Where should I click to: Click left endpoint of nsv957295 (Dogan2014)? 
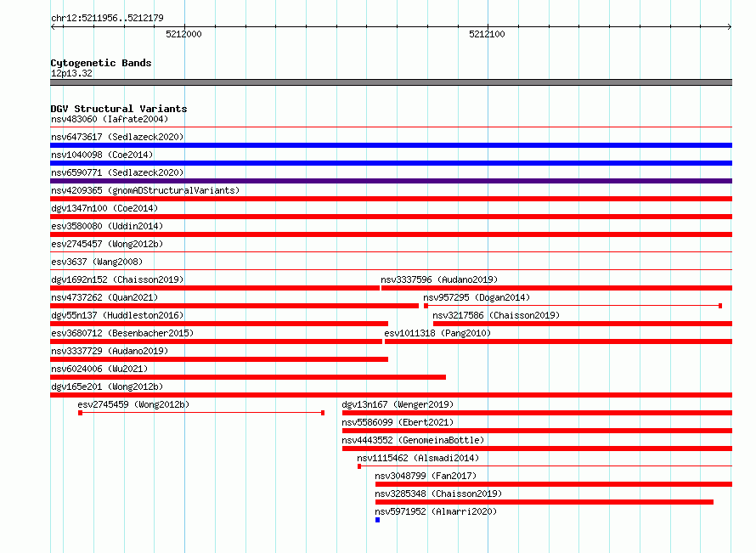click(426, 306)
